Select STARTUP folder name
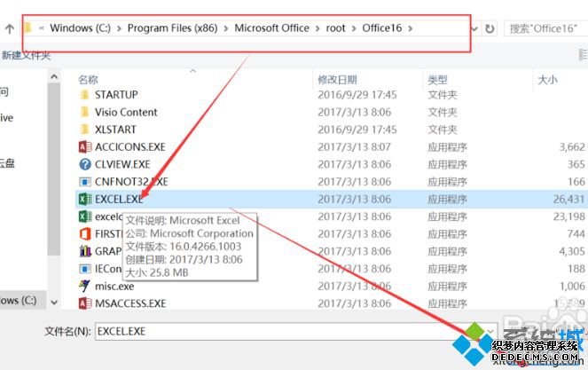This screenshot has height=370, width=588. click(x=116, y=95)
